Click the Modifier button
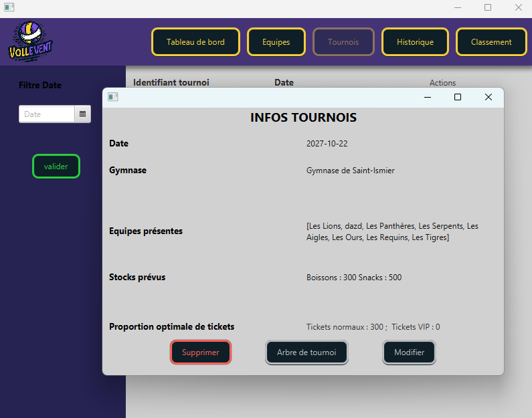The width and height of the screenshot is (532, 418). [409, 352]
